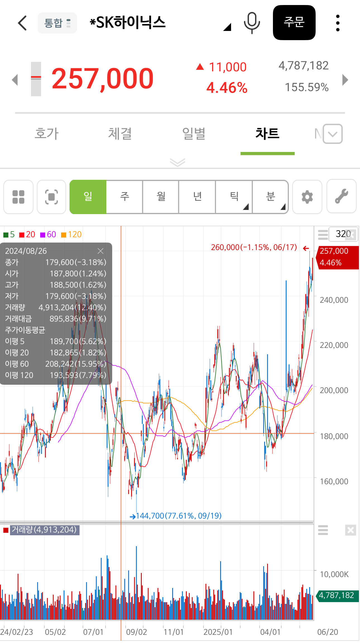Tap the 거래량(4,913,204) volume label
This screenshot has height=644, width=360.
coord(45,530)
